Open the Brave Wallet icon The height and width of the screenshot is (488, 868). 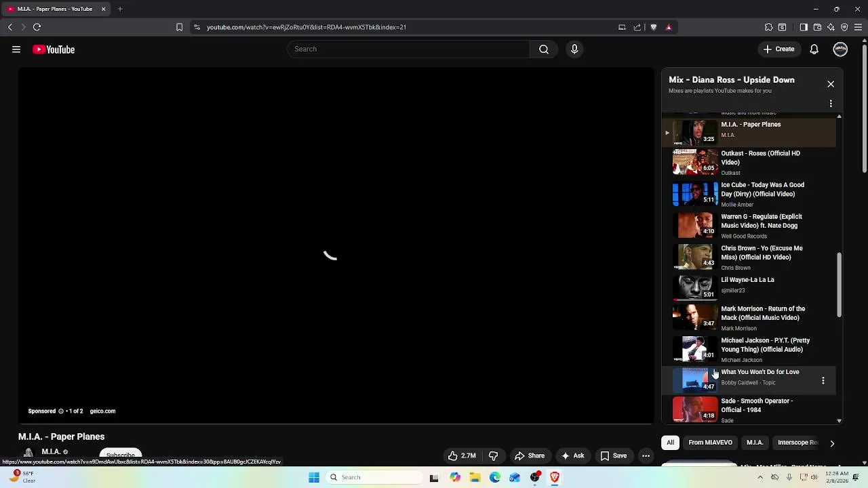(x=817, y=27)
